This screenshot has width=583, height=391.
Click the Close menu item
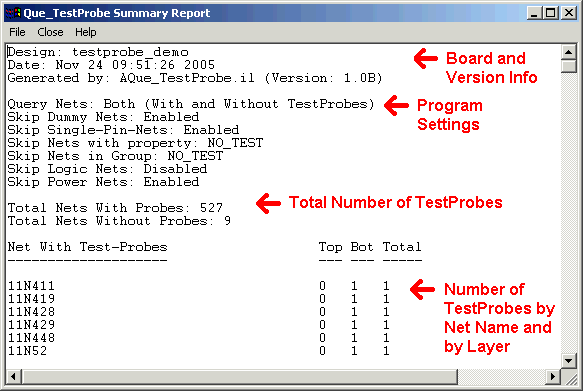point(50,32)
